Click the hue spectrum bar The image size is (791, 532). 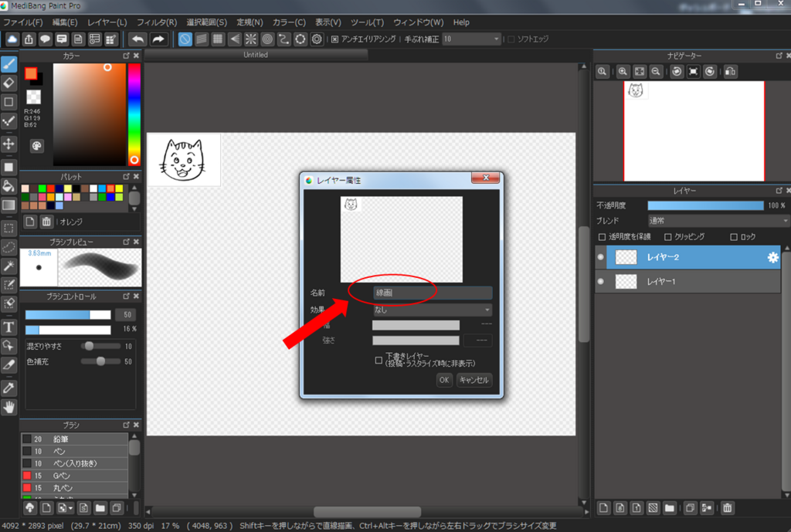pos(134,114)
